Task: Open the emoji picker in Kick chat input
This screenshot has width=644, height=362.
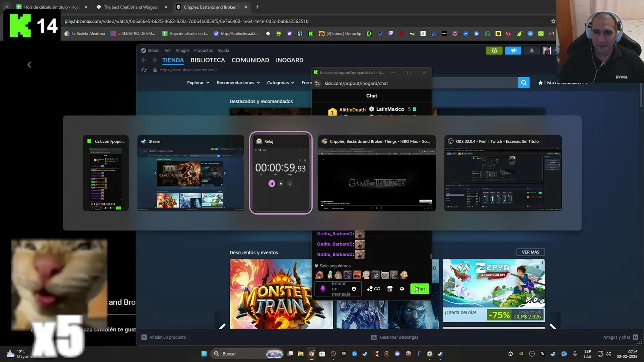Action: 354,289
